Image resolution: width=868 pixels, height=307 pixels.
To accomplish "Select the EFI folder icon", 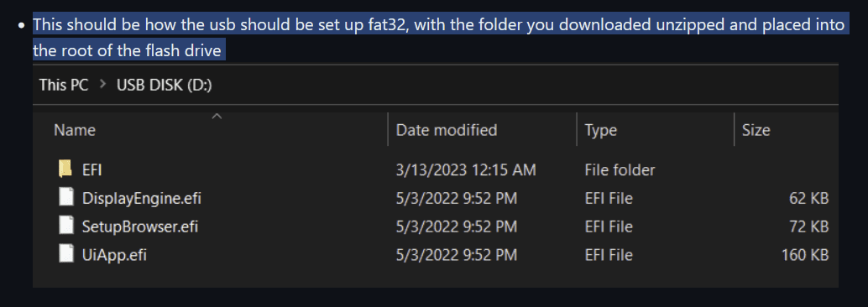I will (65, 169).
